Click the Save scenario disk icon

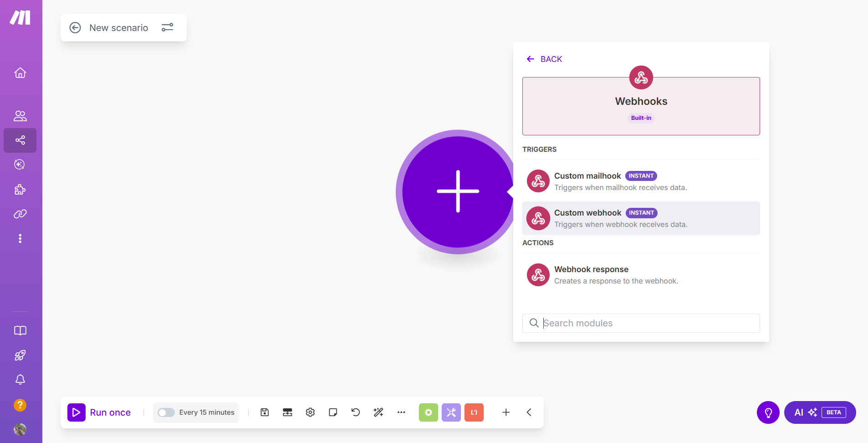coord(265,412)
